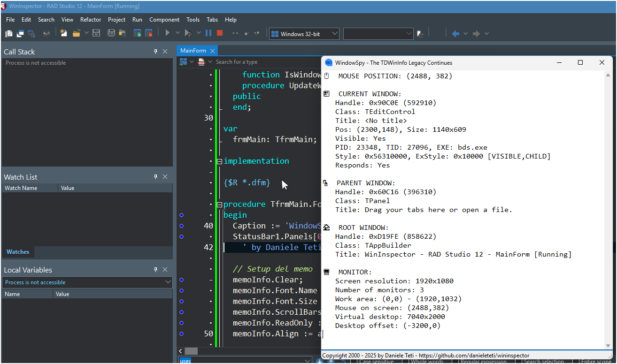Click the Watch Name column header
The width and height of the screenshot is (617, 364).
click(30, 188)
